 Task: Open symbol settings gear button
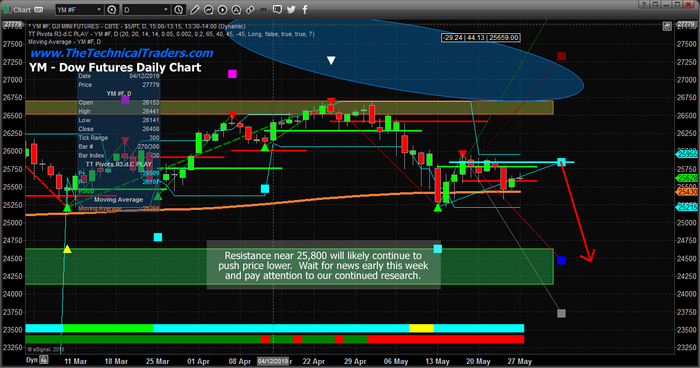pos(112,9)
